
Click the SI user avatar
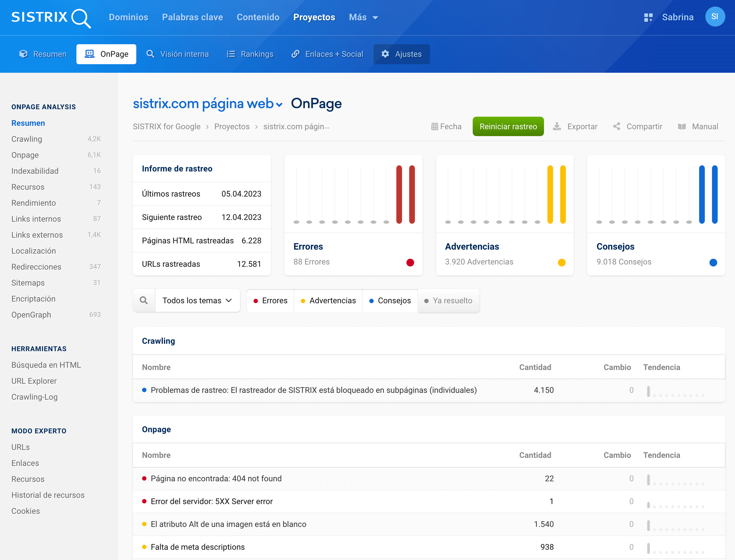pos(715,17)
